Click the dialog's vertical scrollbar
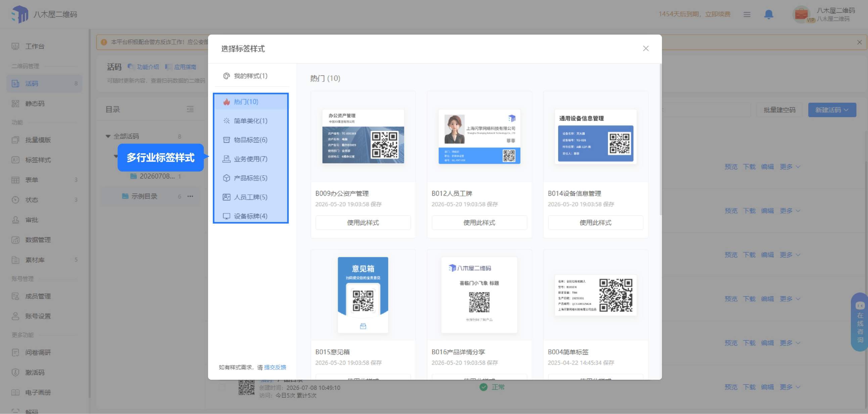This screenshot has width=868, height=414. coord(660,140)
